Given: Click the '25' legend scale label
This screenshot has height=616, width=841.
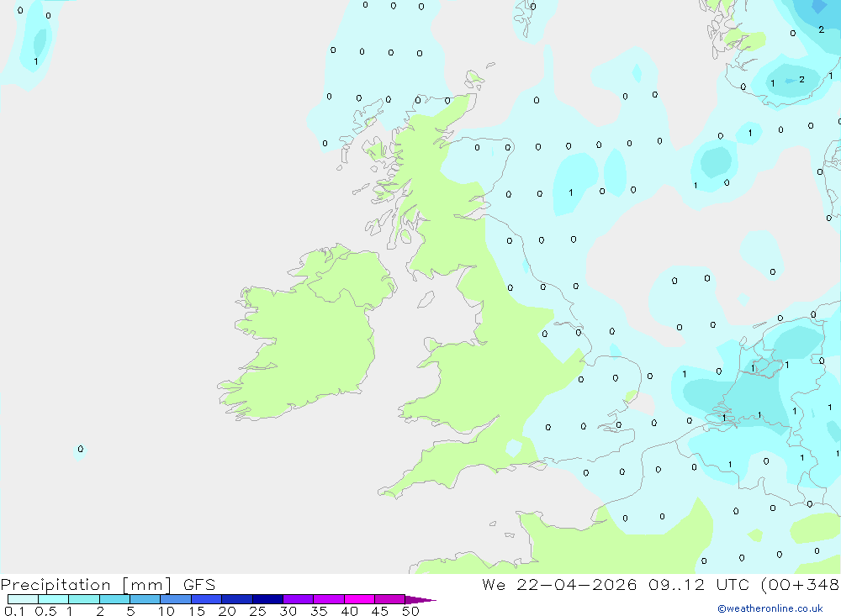Looking at the screenshot, I should [x=257, y=611].
